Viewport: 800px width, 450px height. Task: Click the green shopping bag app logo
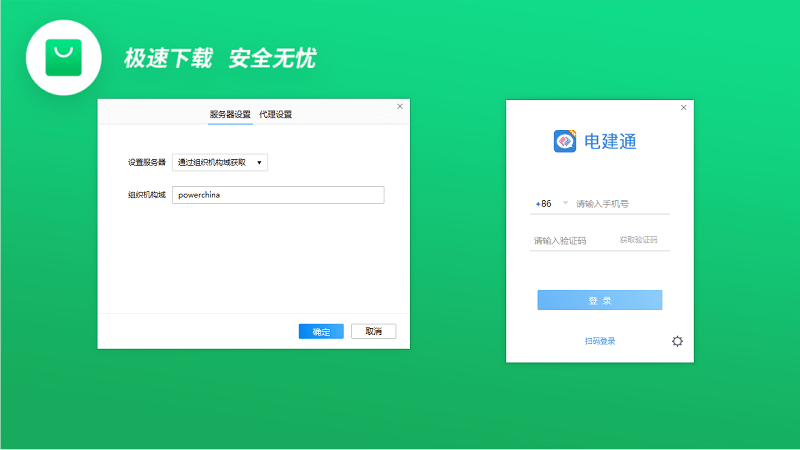click(63, 58)
